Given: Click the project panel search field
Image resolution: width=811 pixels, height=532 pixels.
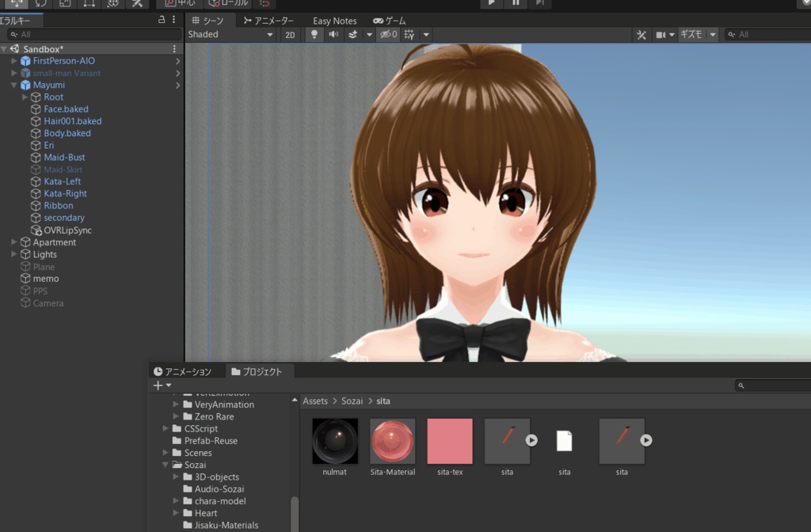Looking at the screenshot, I should (772, 385).
